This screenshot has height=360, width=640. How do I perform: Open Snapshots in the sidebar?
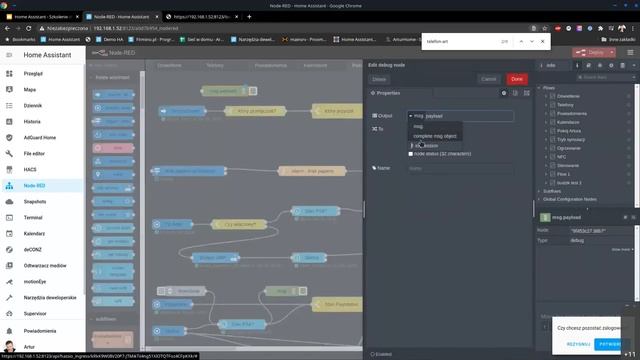click(42, 202)
